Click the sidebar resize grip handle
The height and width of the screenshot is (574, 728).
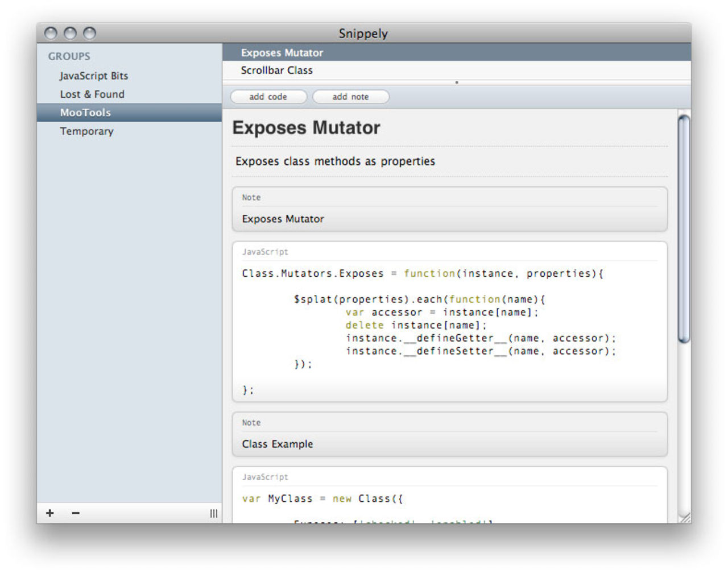click(x=214, y=514)
